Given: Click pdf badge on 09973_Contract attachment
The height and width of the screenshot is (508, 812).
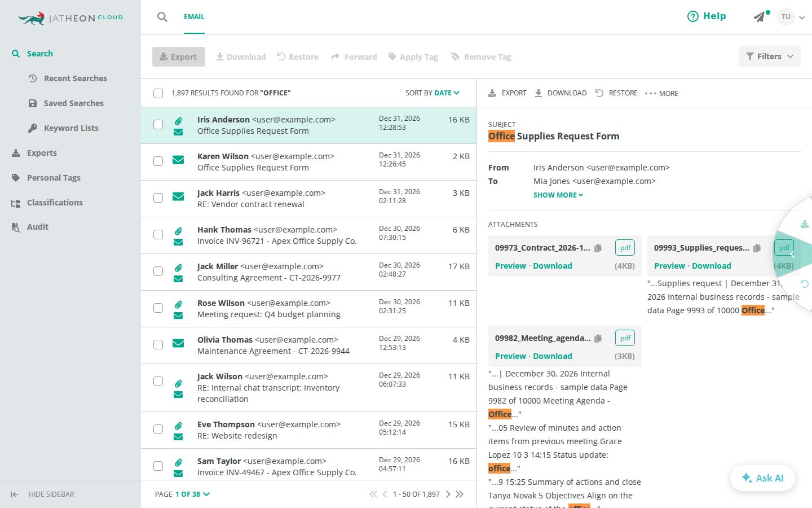Looking at the screenshot, I should coord(625,248).
